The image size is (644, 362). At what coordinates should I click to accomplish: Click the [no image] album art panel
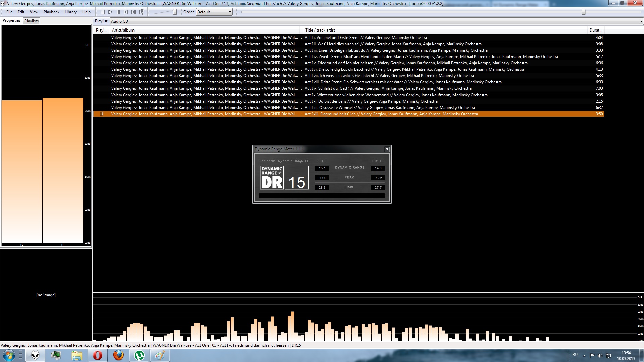46,295
